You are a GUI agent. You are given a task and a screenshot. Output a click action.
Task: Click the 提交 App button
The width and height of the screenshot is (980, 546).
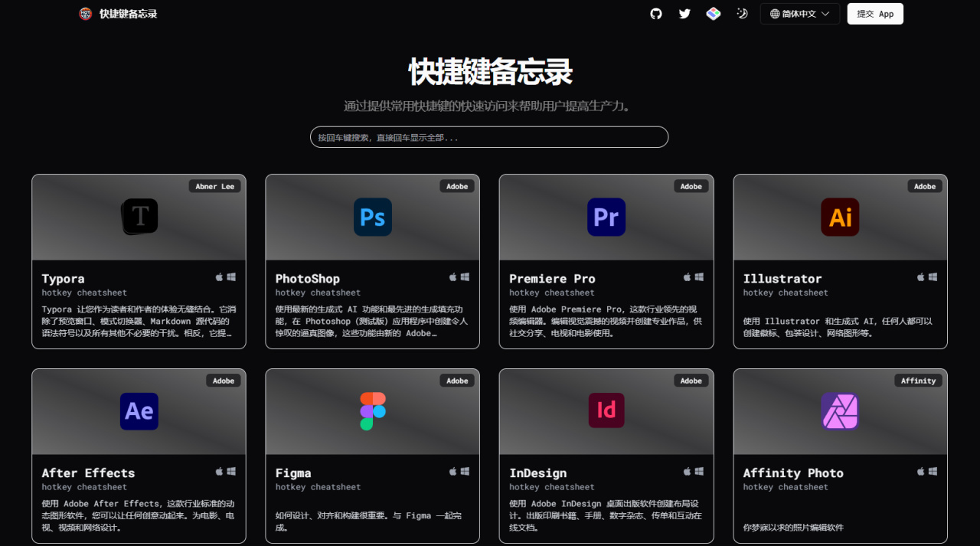tap(875, 14)
